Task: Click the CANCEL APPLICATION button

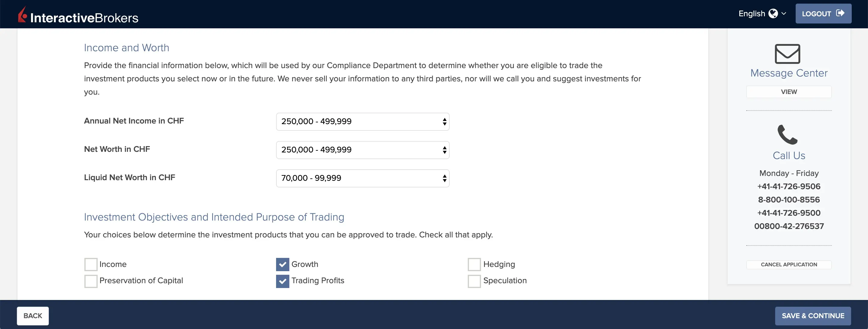Action: 788,265
